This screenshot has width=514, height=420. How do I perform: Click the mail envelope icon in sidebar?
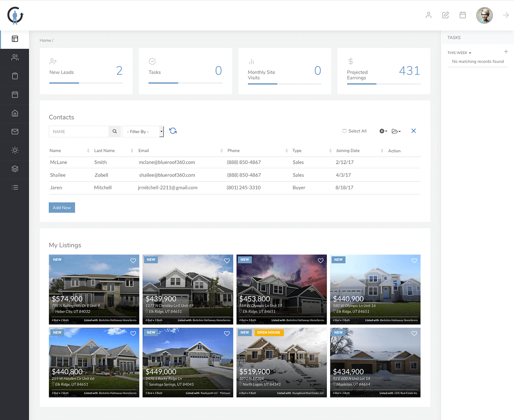tap(15, 132)
